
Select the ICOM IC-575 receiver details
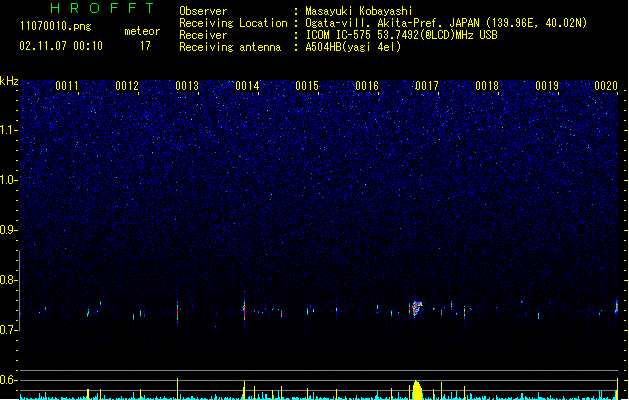pyautogui.click(x=401, y=35)
